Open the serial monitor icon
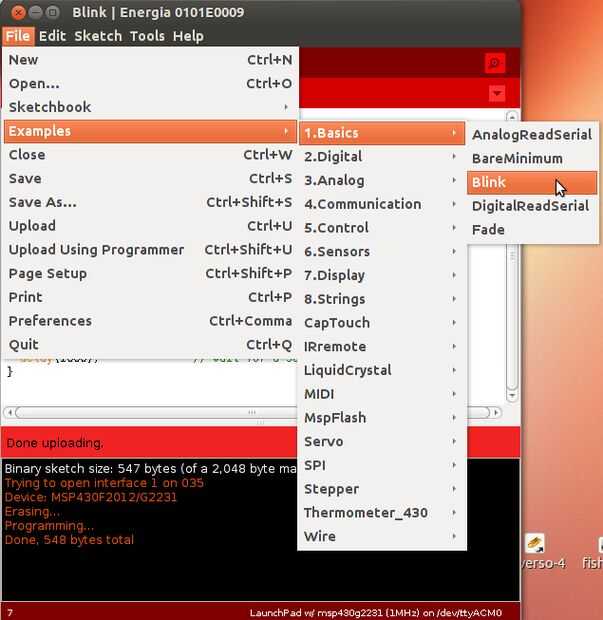This screenshot has height=620, width=603. coord(495,63)
